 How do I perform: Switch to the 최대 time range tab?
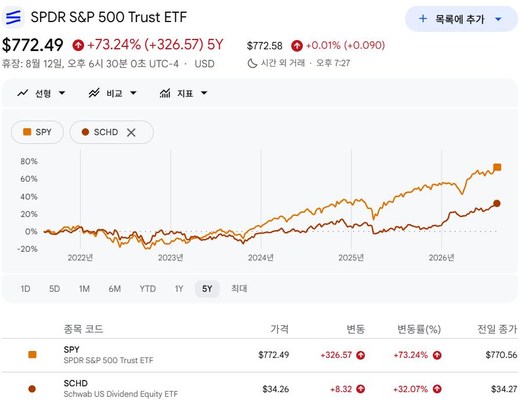(x=239, y=289)
